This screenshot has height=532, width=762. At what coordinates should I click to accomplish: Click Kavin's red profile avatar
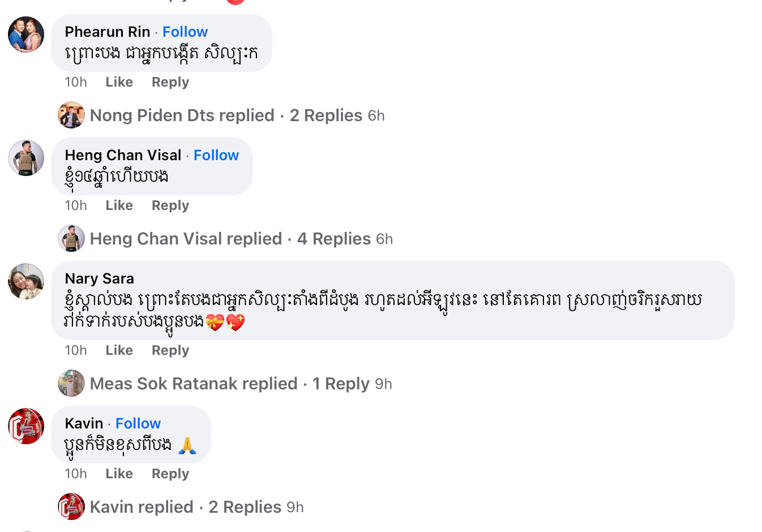(26, 426)
